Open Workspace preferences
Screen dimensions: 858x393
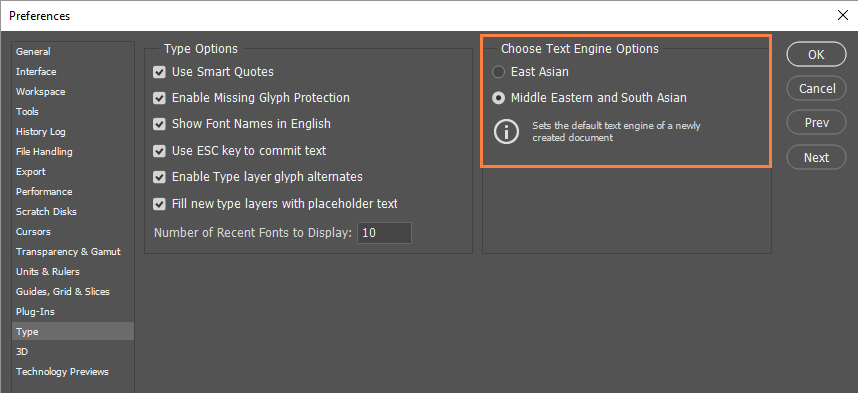pyautogui.click(x=73, y=91)
